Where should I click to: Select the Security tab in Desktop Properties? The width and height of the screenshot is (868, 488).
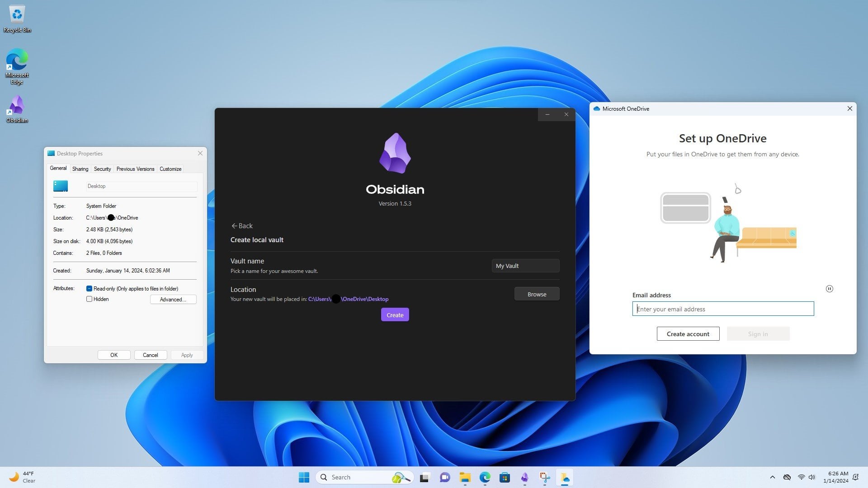pos(102,169)
